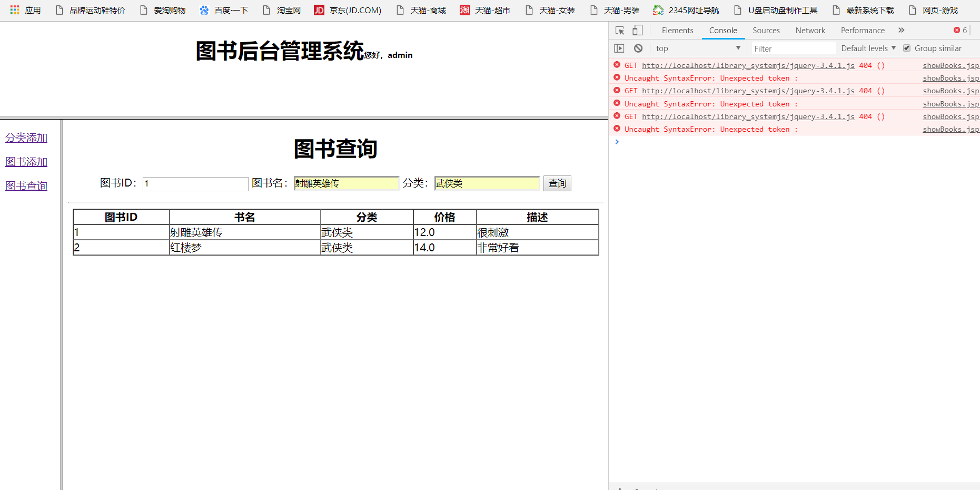Click the 14.0 price cell

click(445, 248)
